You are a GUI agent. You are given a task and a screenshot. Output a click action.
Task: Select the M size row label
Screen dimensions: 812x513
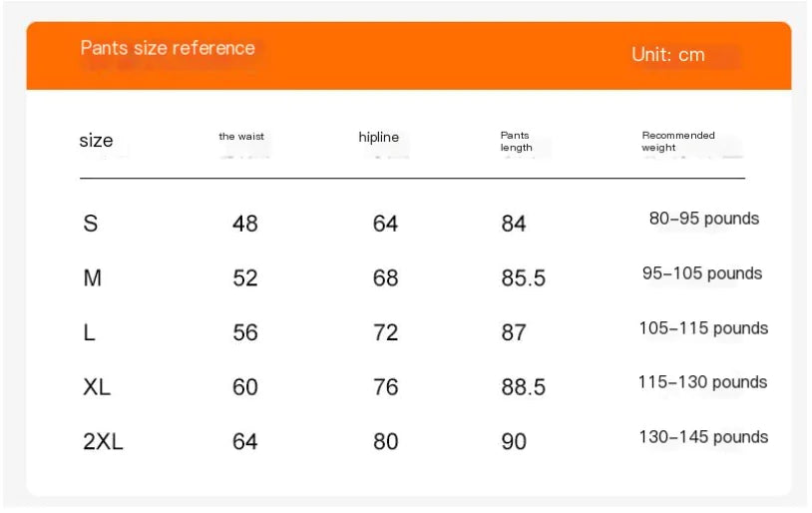[x=93, y=278]
